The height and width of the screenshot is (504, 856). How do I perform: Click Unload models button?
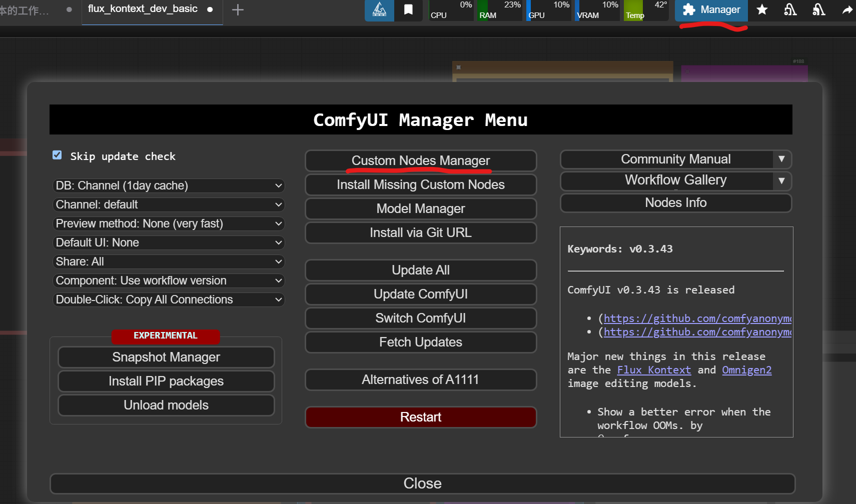coord(166,405)
